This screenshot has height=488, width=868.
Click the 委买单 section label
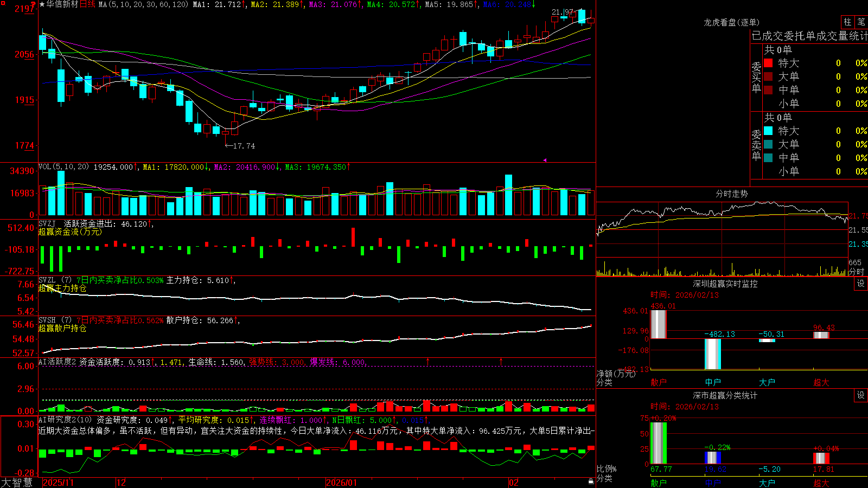point(756,78)
